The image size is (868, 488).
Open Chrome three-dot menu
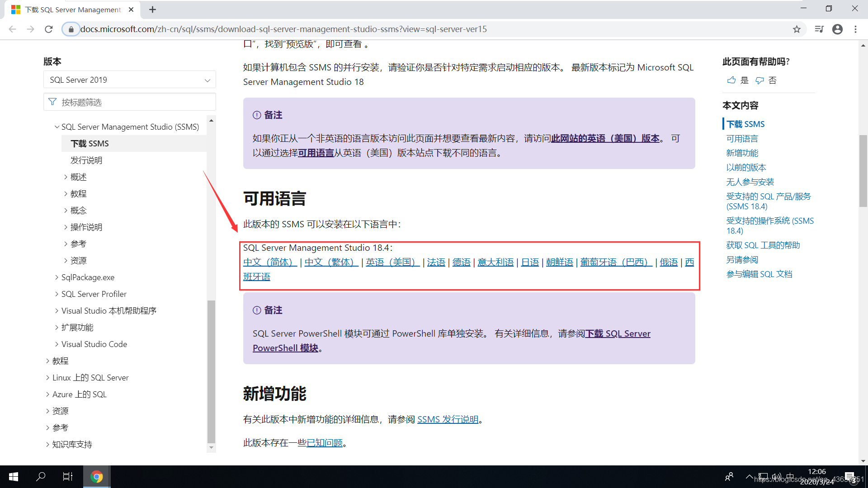855,29
